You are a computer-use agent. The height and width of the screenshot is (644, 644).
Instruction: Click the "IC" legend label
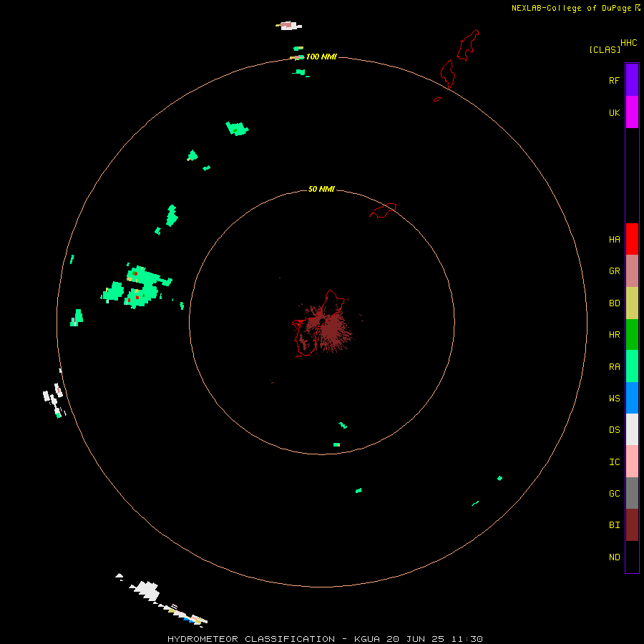[614, 462]
